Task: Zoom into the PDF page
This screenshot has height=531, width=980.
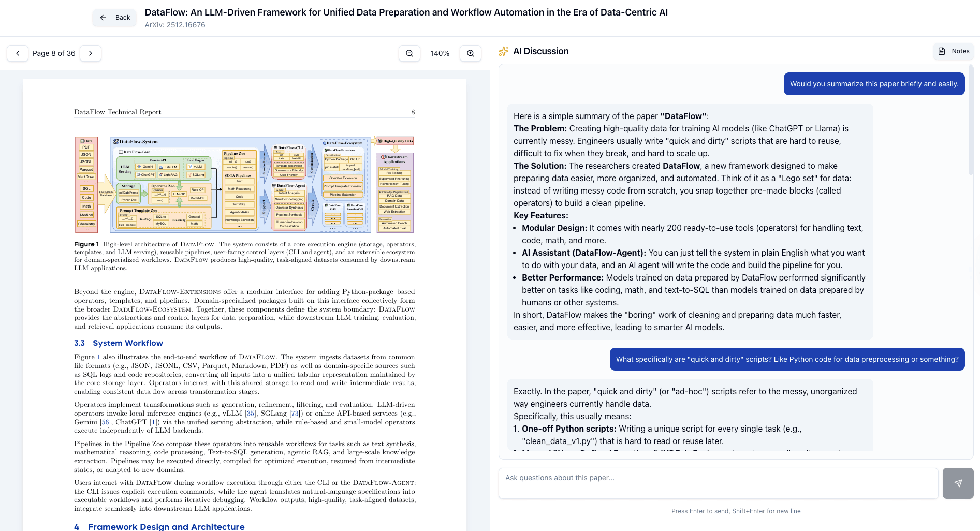Action: click(x=470, y=53)
